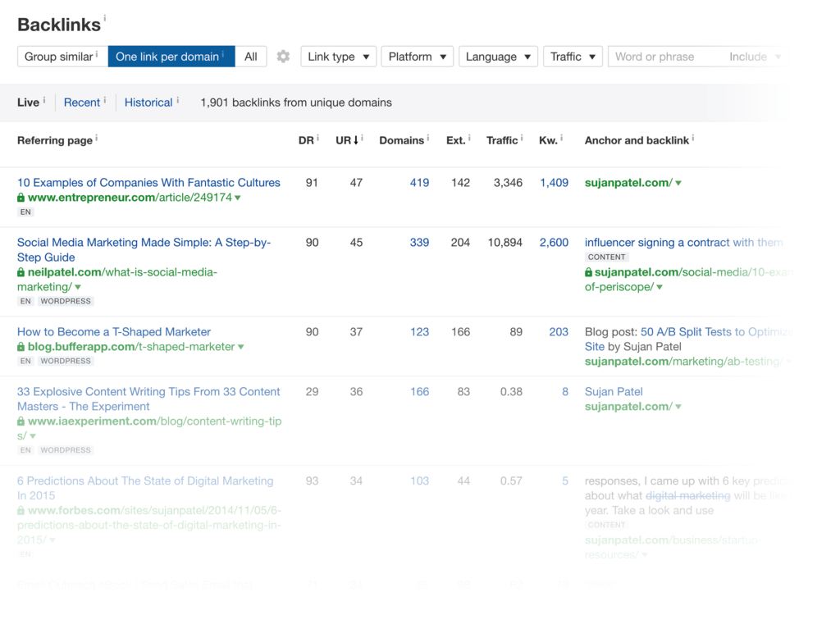The height and width of the screenshot is (624, 840).
Task: Select the 10,894 traffic value
Action: point(504,242)
